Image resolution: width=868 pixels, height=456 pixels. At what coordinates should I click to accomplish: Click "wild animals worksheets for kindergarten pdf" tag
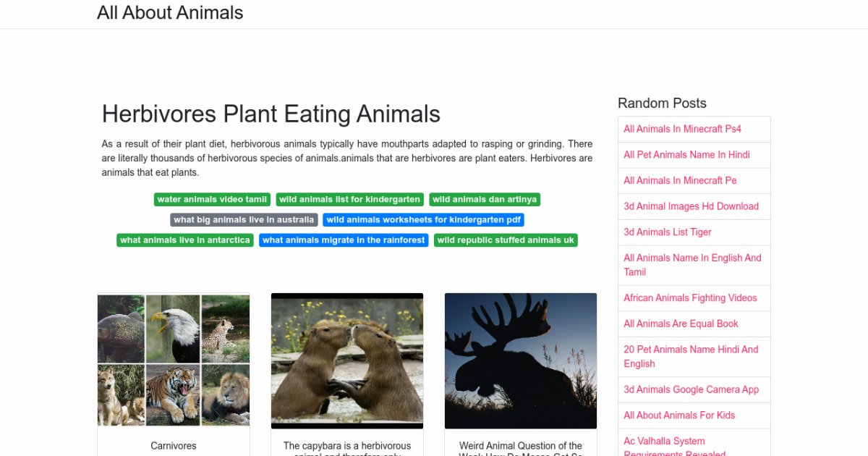tap(423, 219)
